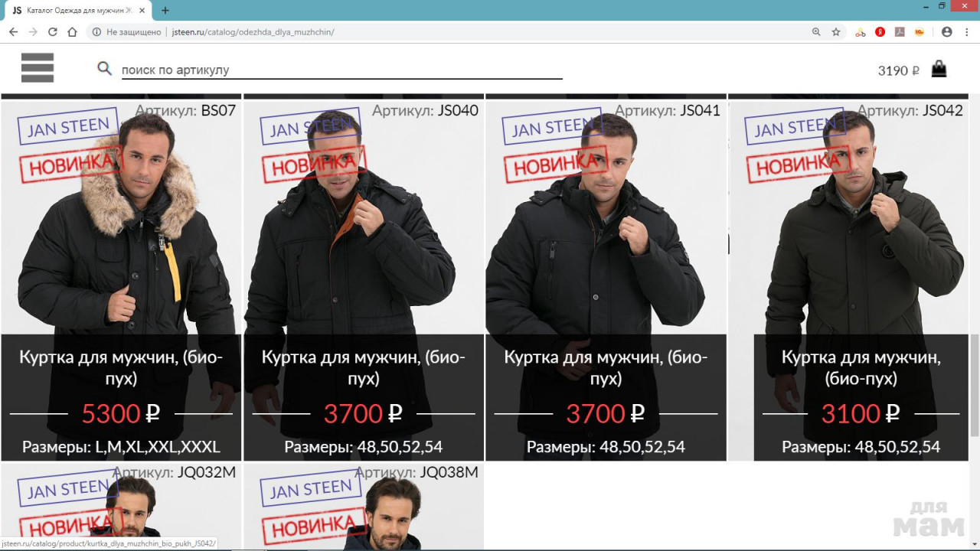980x551 pixels.
Task: Open the shopping bag cart
Action: pos(939,70)
